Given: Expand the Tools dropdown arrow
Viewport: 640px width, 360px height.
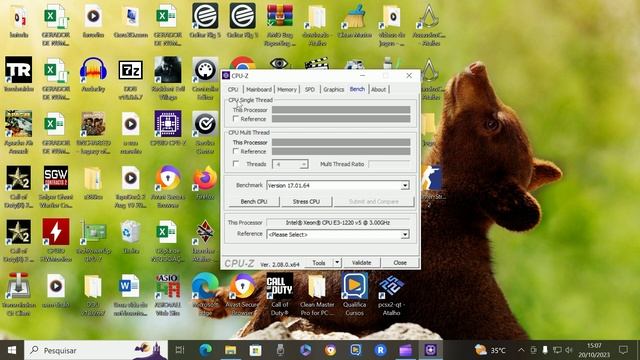Looking at the screenshot, I should [x=337, y=262].
